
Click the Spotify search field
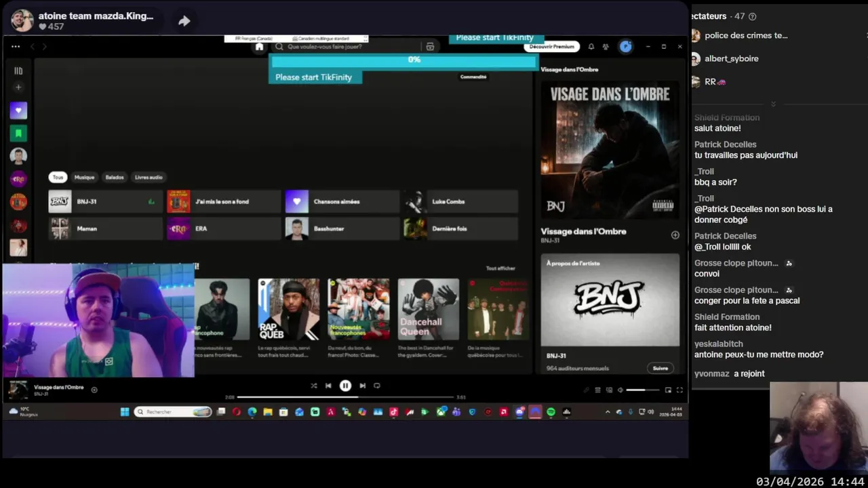[x=346, y=47]
